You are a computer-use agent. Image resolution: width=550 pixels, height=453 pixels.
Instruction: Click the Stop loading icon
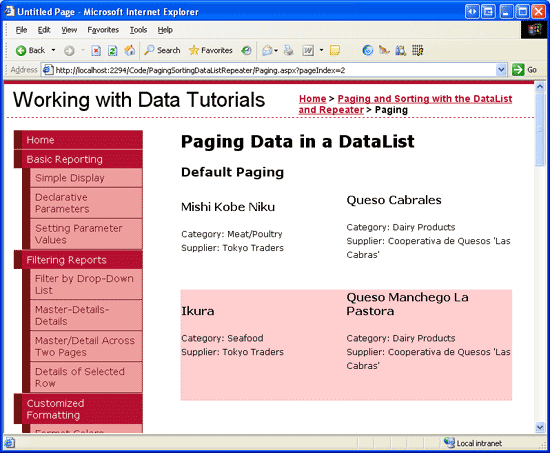tap(96, 51)
